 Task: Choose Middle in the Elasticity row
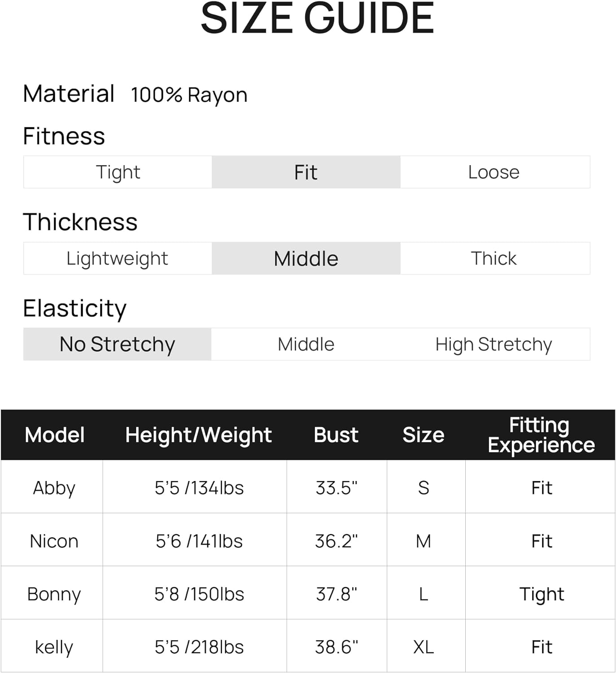[306, 344]
